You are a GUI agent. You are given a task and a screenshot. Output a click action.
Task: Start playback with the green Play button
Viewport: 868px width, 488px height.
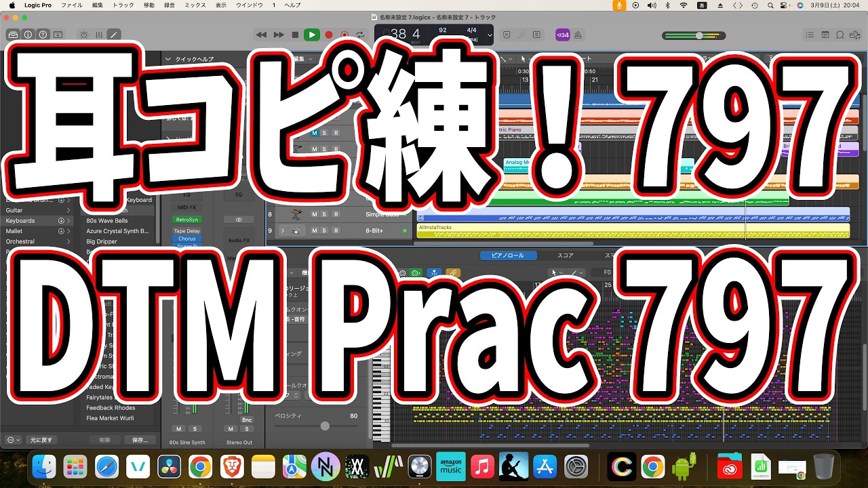point(312,35)
